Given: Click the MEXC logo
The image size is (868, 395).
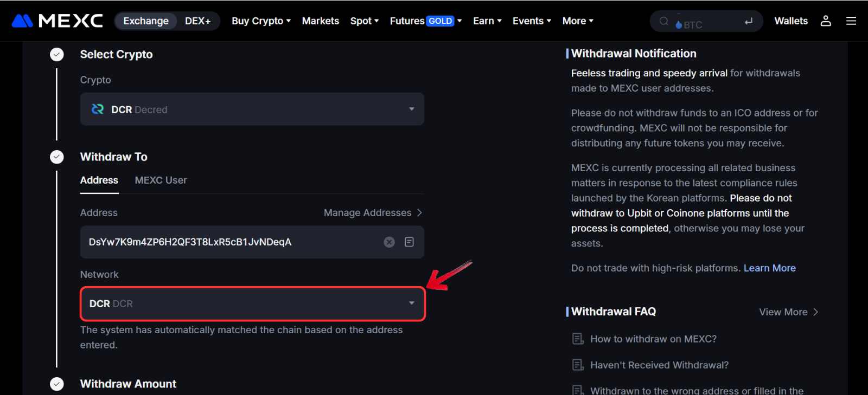Looking at the screenshot, I should [57, 21].
